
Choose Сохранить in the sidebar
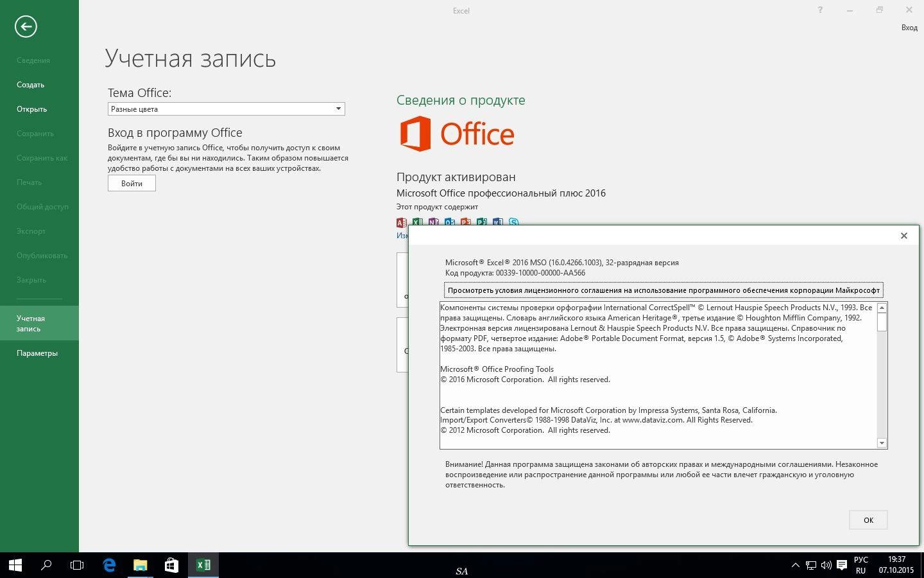(x=35, y=134)
